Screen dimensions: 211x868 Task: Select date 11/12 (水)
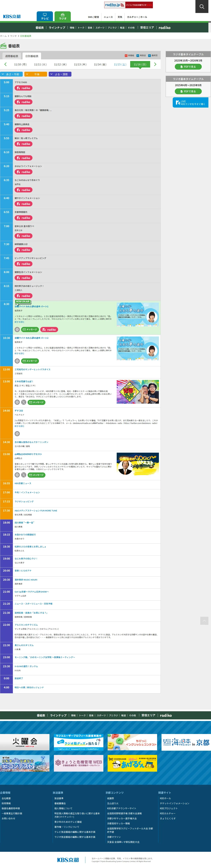coord(60,64)
